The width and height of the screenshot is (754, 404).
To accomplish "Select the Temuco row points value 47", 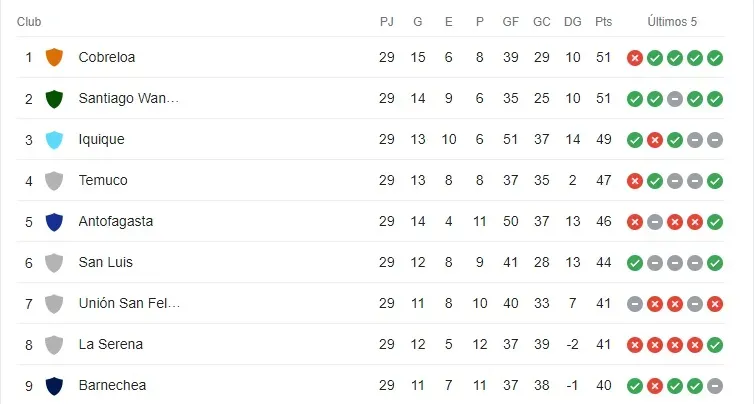I will click(x=603, y=181).
